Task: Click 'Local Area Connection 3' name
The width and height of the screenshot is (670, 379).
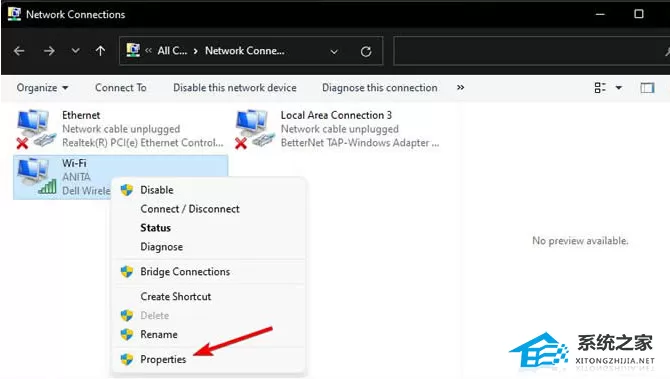Action: pyautogui.click(x=336, y=115)
